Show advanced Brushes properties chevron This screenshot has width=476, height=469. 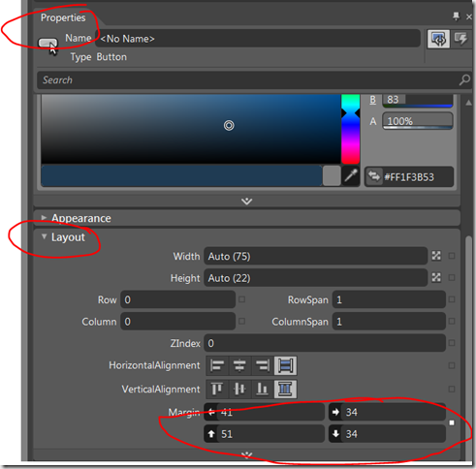coord(247,201)
